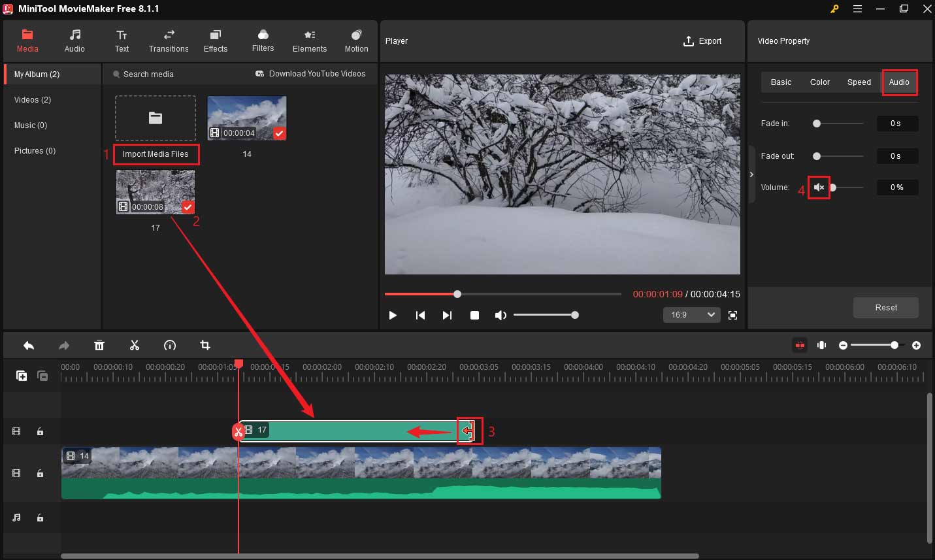Image resolution: width=935 pixels, height=560 pixels.
Task: Click the upgrade key icon
Action: click(x=834, y=8)
